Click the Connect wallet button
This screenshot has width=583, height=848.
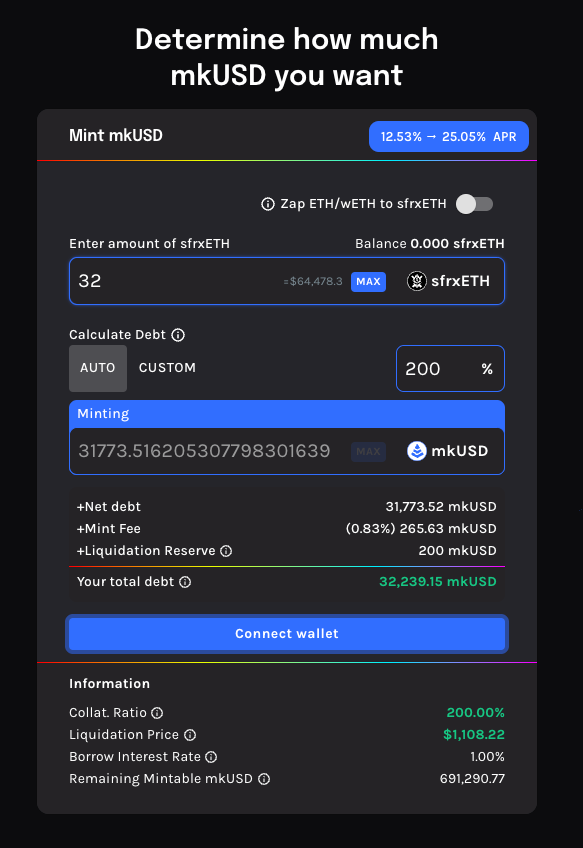pyautogui.click(x=287, y=634)
